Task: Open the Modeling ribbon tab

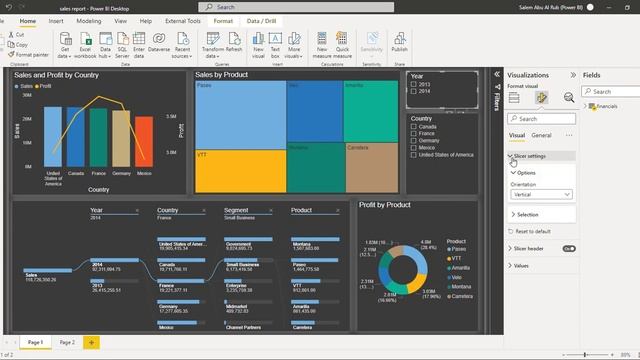Action: coord(89,21)
